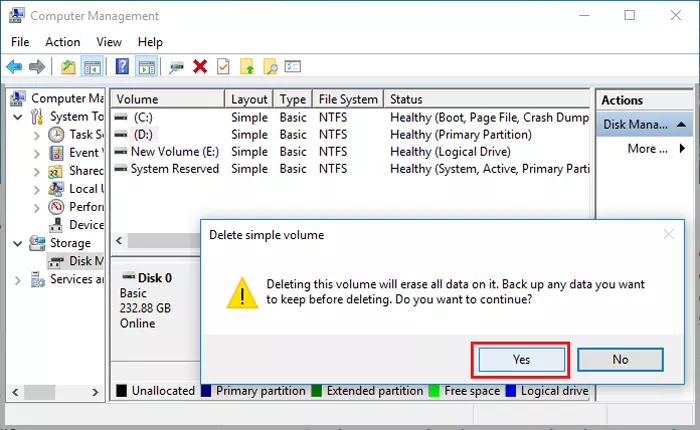Select Task Scheduler clock icon in tree
700x430 pixels.
tap(56, 135)
